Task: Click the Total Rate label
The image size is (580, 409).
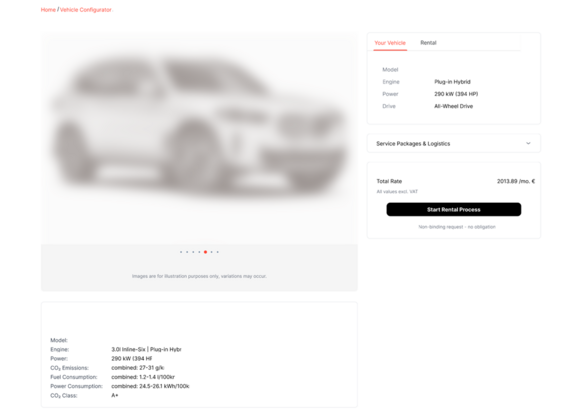Action: coord(389,181)
